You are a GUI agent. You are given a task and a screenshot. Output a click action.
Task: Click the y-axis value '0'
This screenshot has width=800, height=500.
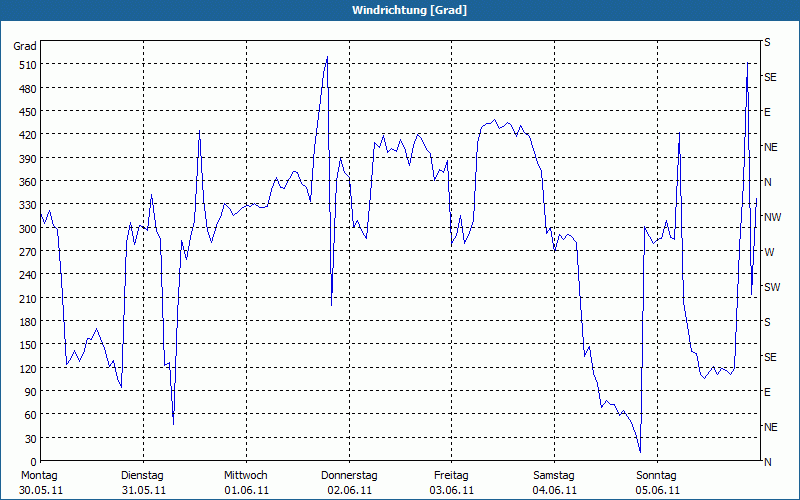[x=34, y=462]
